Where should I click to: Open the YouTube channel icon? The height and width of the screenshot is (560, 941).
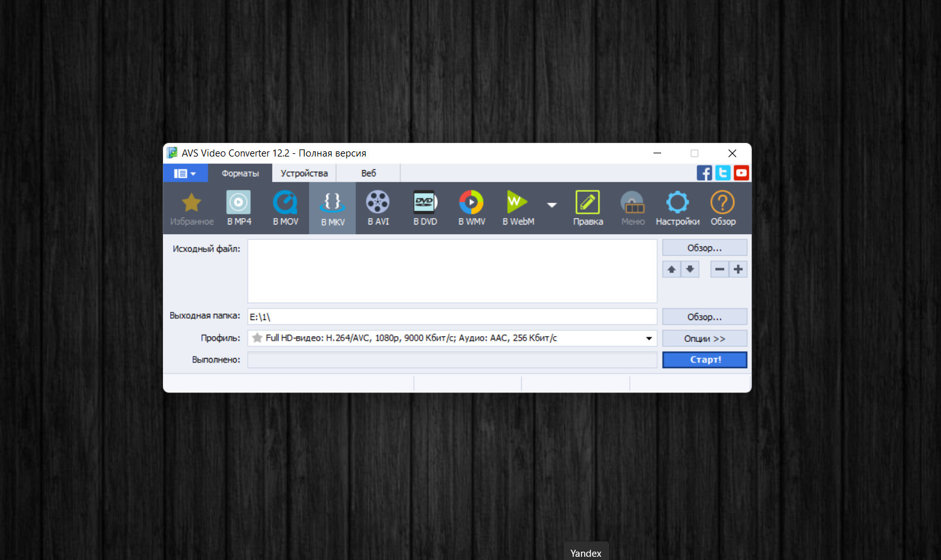coord(741,173)
